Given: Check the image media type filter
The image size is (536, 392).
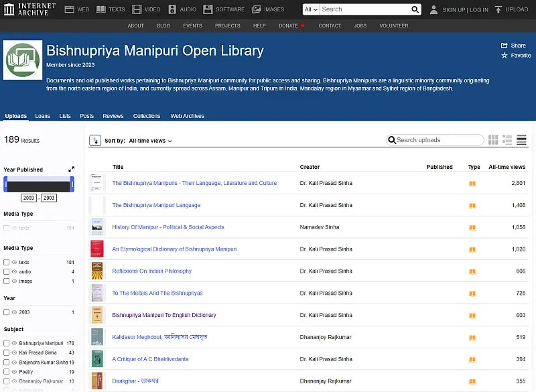Looking at the screenshot, I should click(x=6, y=281).
